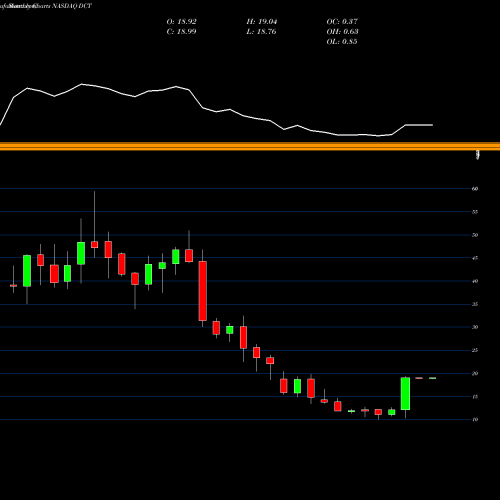Click the OL: 0.85 reading
Viewport: 500px width, 500px height.
pyautogui.click(x=342, y=42)
